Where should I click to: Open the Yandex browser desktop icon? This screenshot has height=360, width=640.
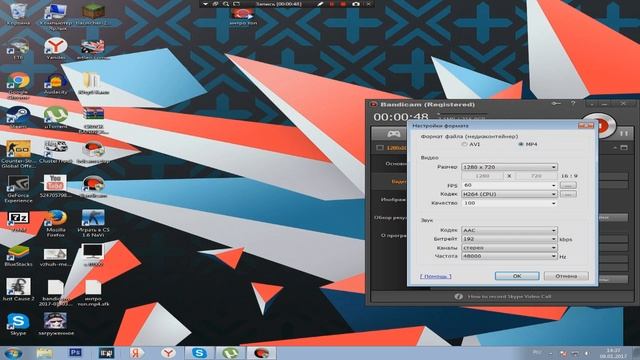tap(56, 48)
